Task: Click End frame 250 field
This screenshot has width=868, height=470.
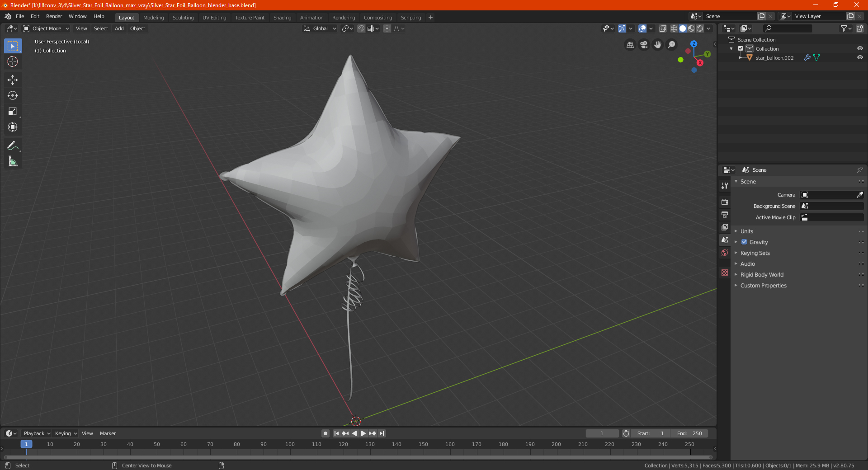Action: point(689,433)
